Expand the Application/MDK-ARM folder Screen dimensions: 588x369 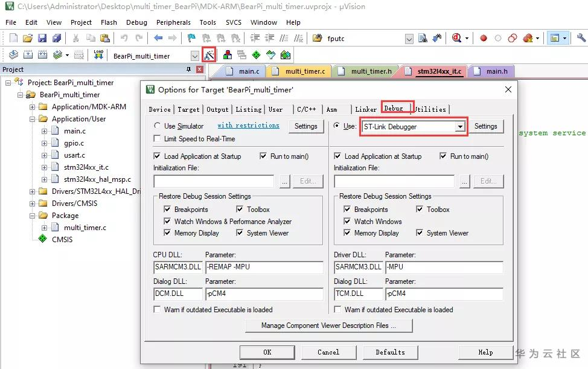(x=32, y=107)
